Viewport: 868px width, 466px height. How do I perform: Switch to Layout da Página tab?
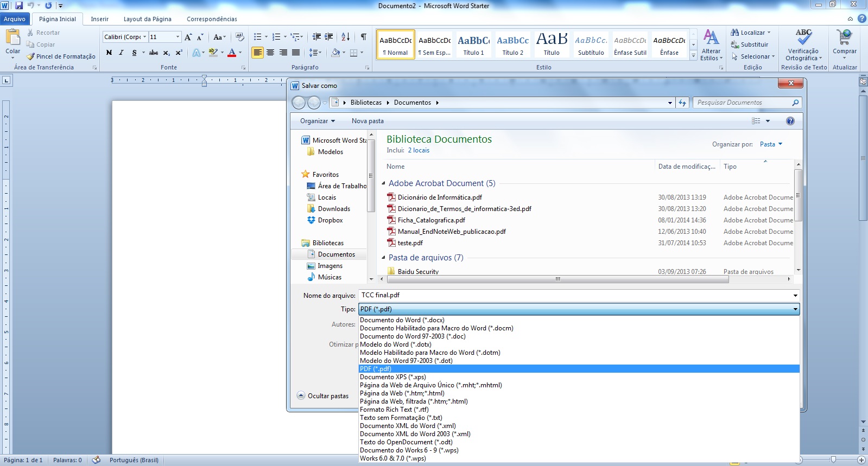[x=147, y=19]
